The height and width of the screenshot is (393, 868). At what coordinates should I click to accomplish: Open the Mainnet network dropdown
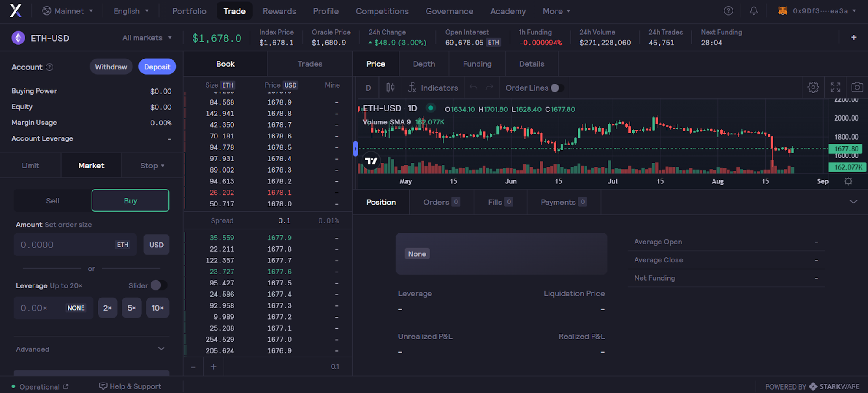click(68, 11)
